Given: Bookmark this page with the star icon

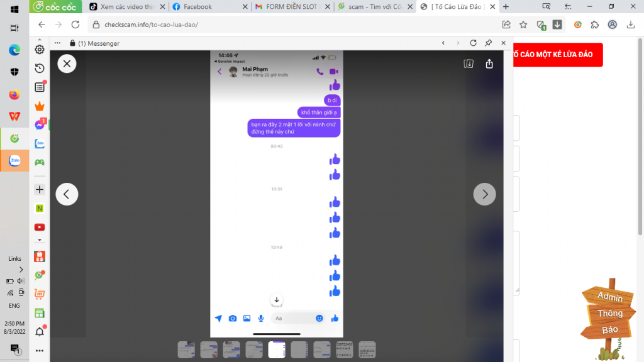Looking at the screenshot, I should click(523, 25).
